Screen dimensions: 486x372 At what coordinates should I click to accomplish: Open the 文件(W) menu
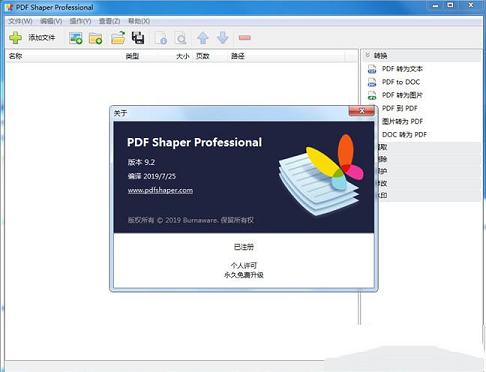(x=20, y=21)
